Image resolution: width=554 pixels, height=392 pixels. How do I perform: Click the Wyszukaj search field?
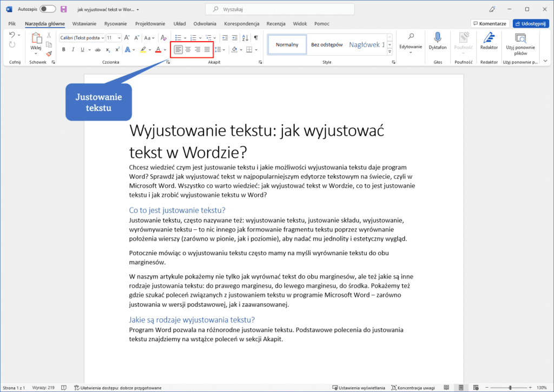click(280, 9)
